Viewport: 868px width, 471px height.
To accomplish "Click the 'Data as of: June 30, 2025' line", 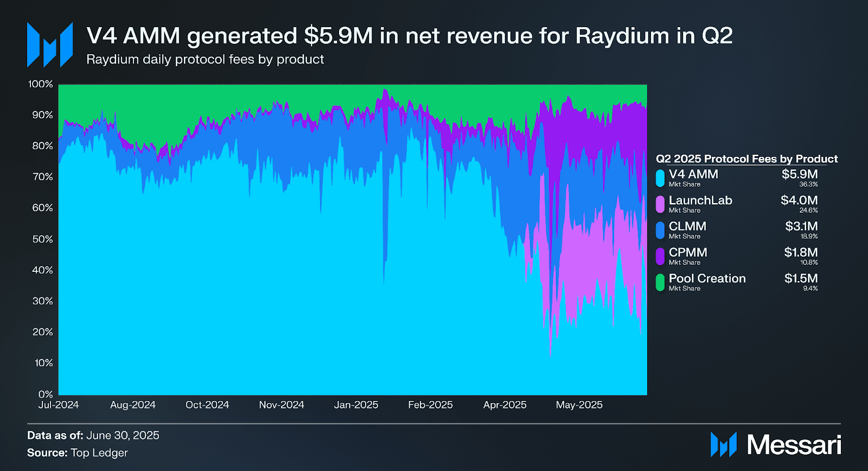I will coord(93,435).
